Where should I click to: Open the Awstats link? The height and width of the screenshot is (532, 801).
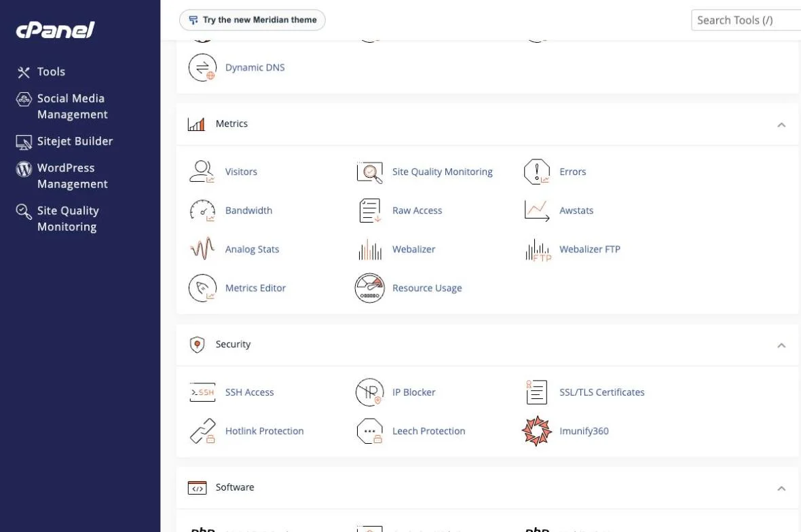point(576,210)
